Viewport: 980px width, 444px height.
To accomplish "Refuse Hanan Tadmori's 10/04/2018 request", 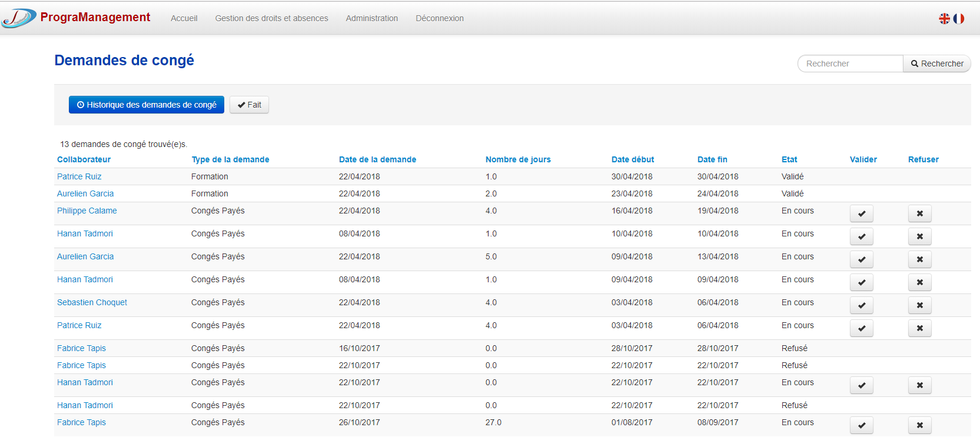I will point(920,236).
